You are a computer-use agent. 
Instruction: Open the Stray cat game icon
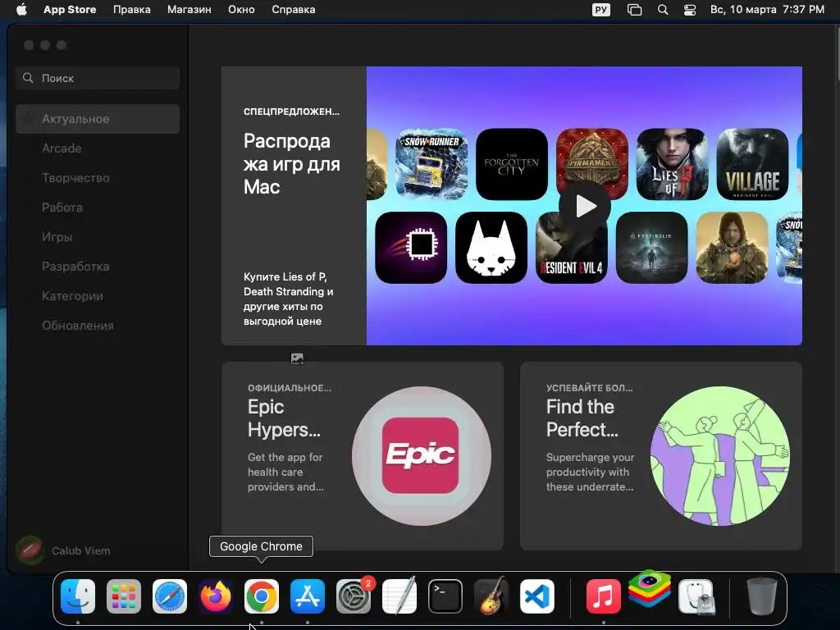coord(491,248)
